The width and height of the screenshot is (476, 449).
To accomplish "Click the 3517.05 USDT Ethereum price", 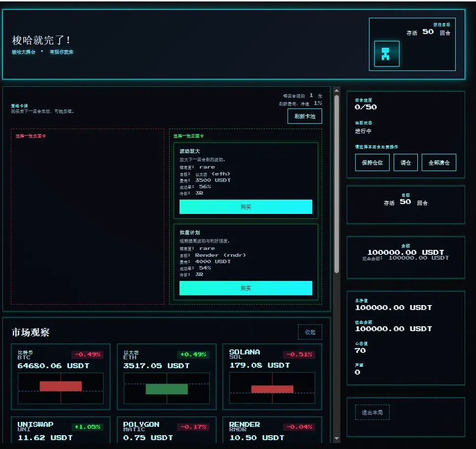I will coord(156,366).
